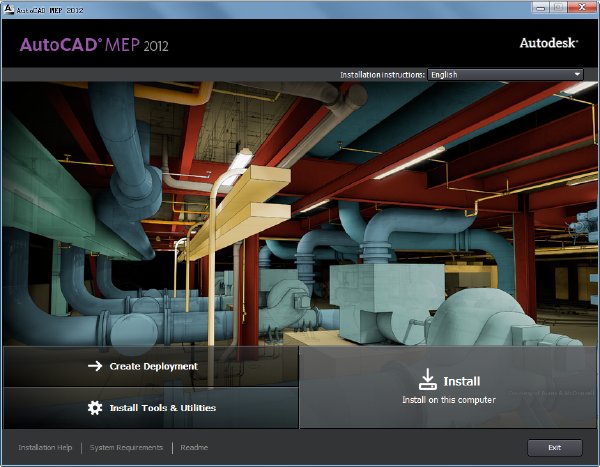Open the installation instructions language dropdown
The width and height of the screenshot is (600, 467).
coord(505,75)
